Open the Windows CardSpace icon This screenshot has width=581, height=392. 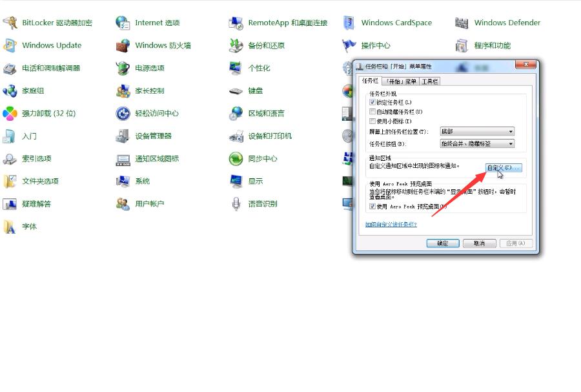[349, 23]
